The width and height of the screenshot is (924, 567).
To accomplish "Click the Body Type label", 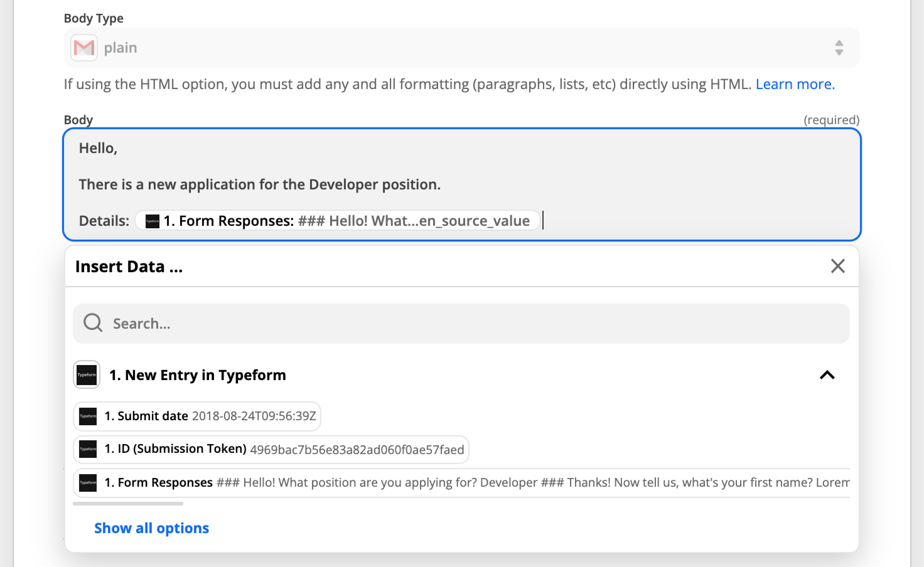I will 94,19.
